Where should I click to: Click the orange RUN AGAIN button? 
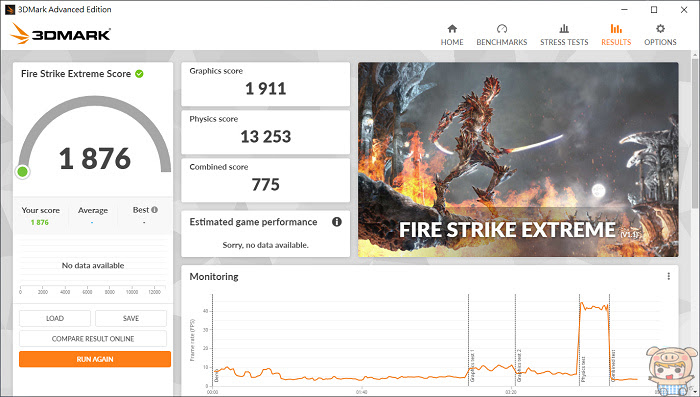tap(95, 359)
